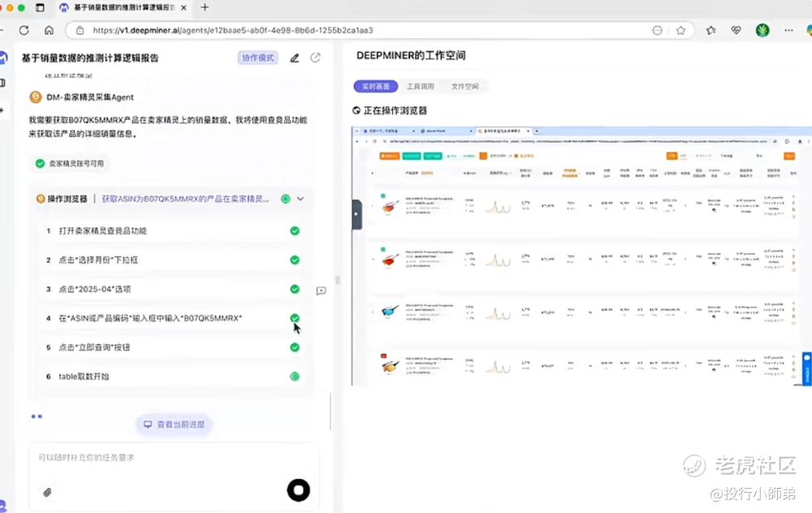Click the zoom-out magnifier icon in address bar
This screenshot has width=812, height=513.
tap(657, 30)
